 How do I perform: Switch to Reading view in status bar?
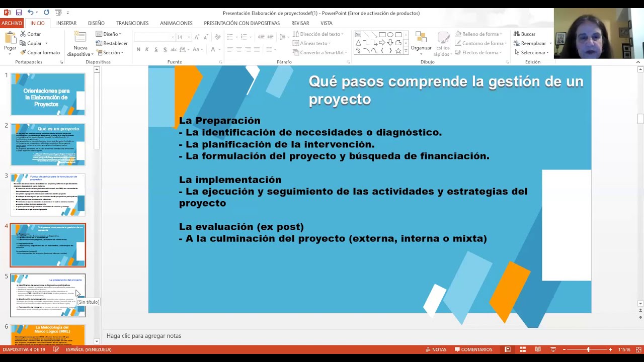point(538,349)
